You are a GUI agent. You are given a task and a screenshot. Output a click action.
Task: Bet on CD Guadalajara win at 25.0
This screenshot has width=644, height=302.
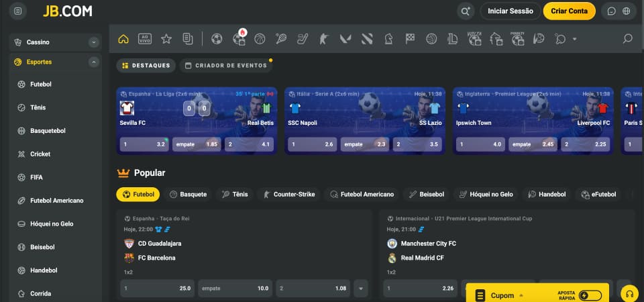(x=157, y=289)
